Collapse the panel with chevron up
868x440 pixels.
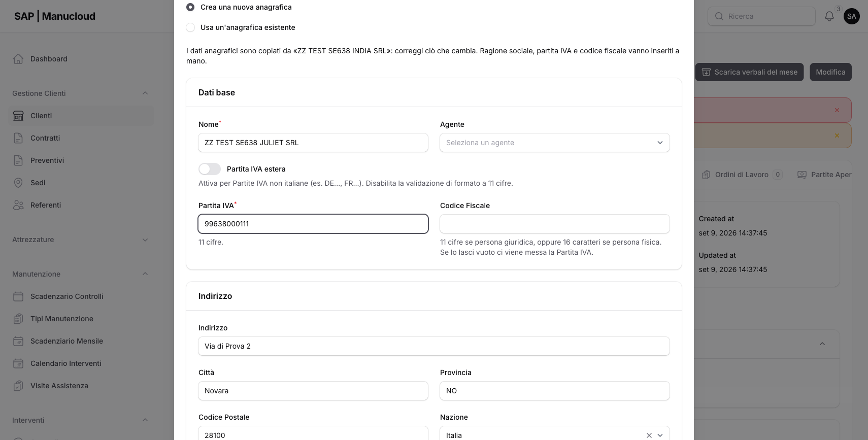point(822,344)
